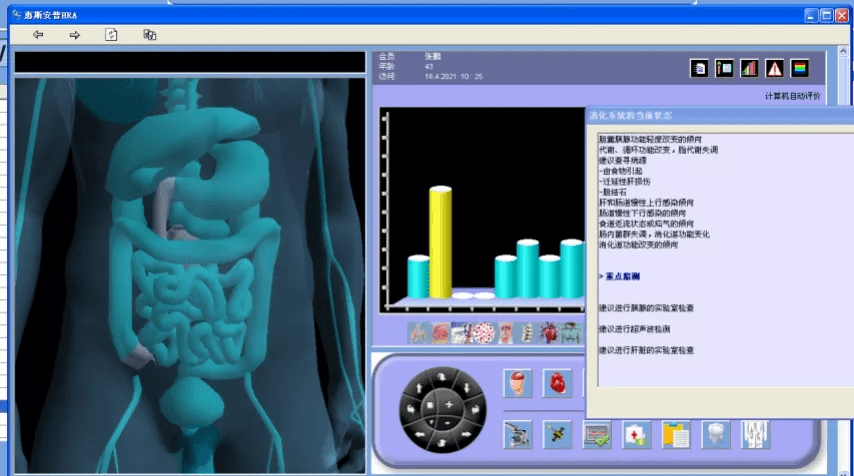Select the lungs thumbnail below the chart
Screen dimensions: 854x476
coord(416,333)
